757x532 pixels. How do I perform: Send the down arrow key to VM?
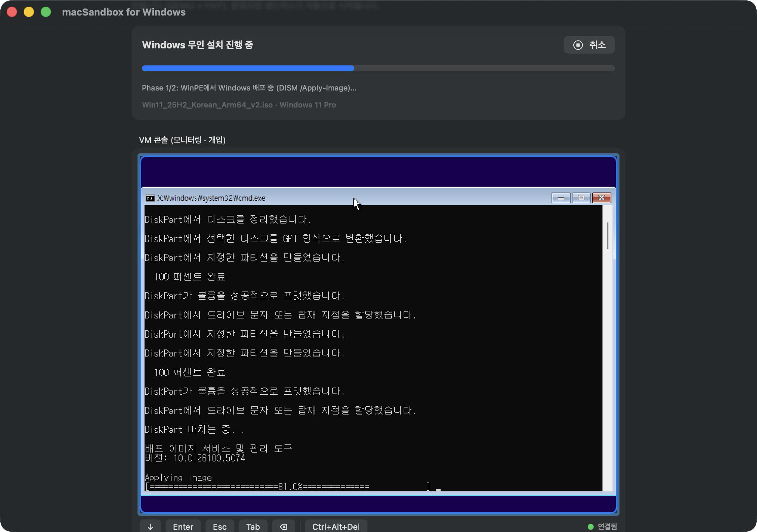[150, 526]
